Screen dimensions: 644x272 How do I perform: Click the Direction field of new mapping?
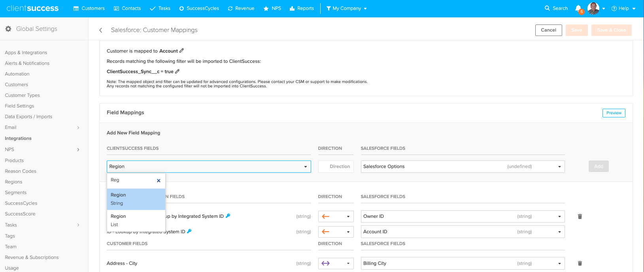pos(336,166)
